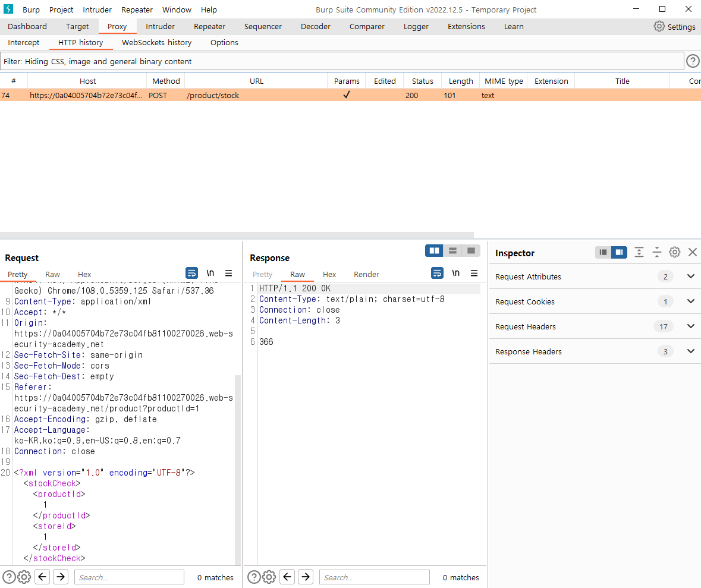Open the Help menu
701x588 pixels.
[x=209, y=10]
